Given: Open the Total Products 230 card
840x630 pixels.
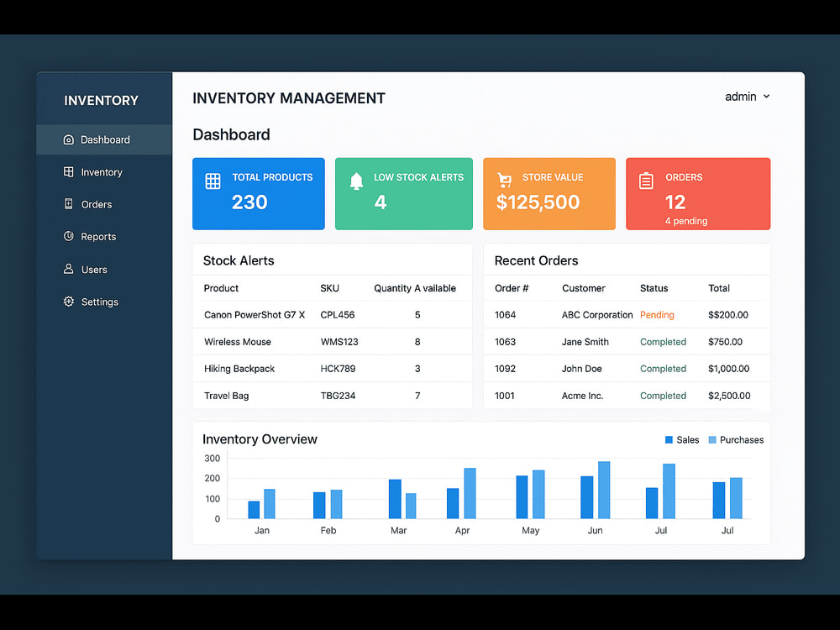Looking at the screenshot, I should point(258,193).
